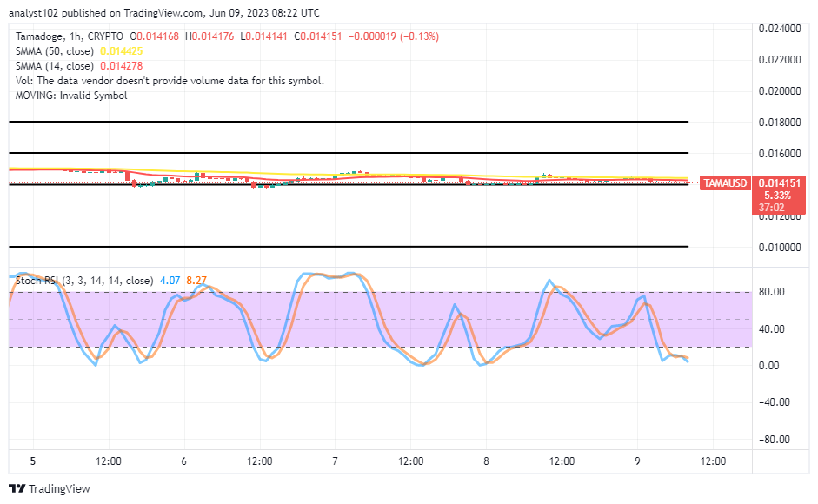Click the TAMAUSD price tag
Image resolution: width=818 pixels, height=504 pixels.
click(725, 183)
